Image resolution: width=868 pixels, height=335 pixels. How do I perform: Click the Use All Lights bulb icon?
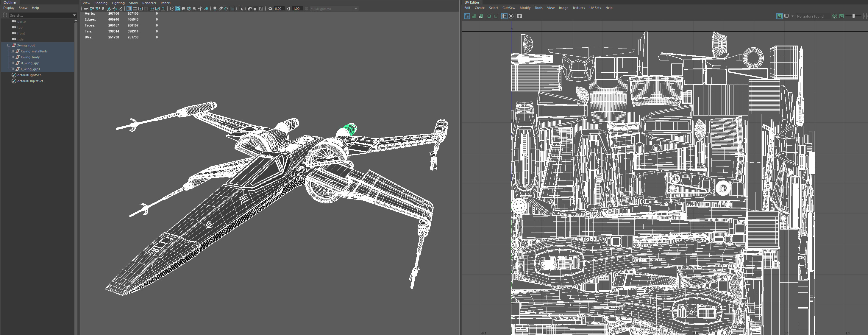click(201, 8)
